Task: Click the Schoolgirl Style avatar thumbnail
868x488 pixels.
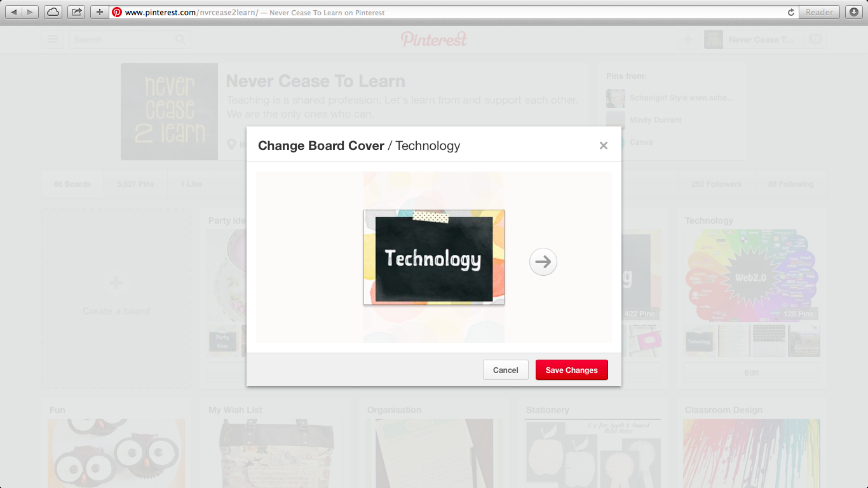Action: (616, 98)
